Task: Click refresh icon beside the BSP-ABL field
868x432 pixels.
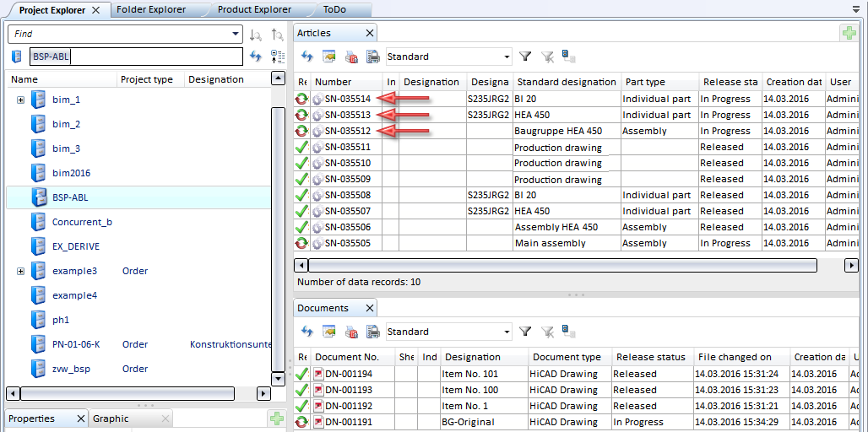Action: click(256, 57)
